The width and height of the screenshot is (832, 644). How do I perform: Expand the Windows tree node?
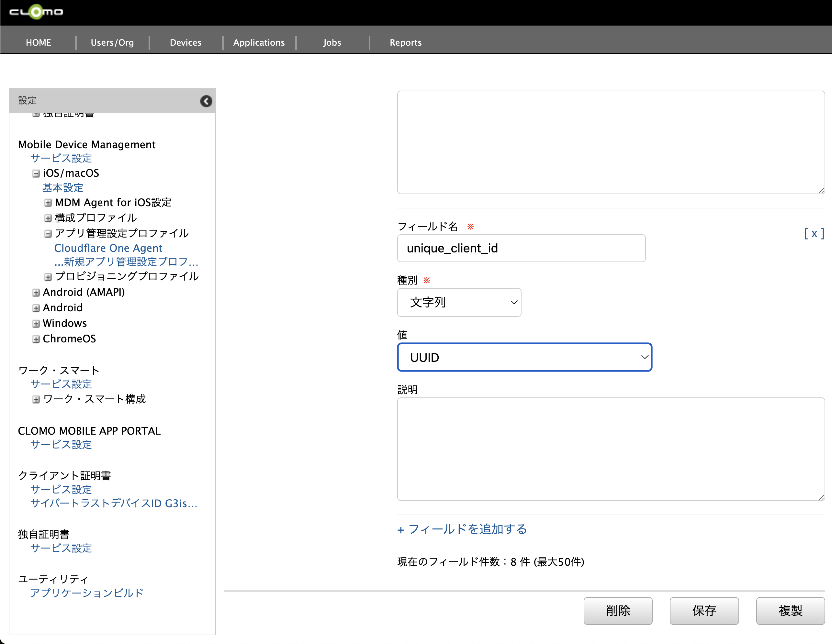pos(36,324)
